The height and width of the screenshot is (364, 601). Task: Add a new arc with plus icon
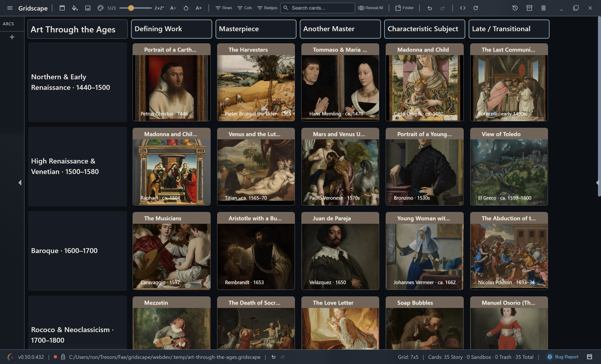pos(12,37)
